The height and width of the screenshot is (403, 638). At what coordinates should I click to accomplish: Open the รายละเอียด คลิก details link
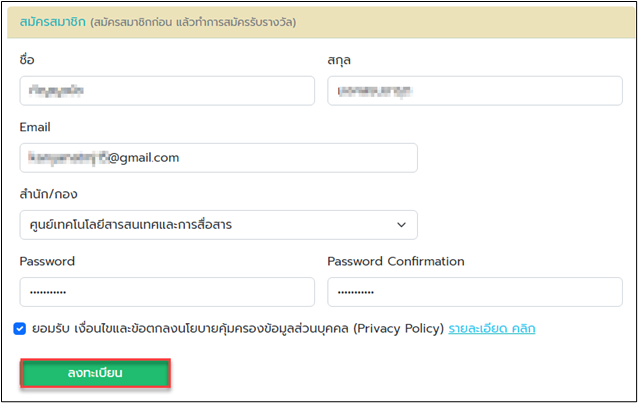coord(492,329)
